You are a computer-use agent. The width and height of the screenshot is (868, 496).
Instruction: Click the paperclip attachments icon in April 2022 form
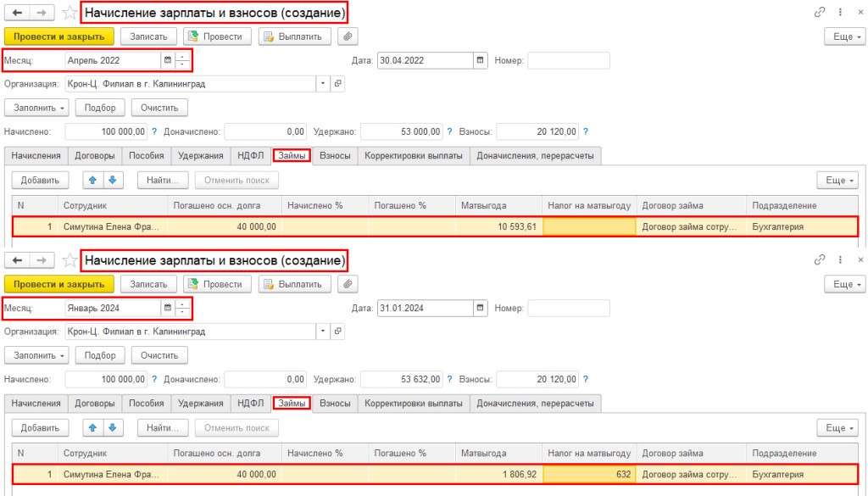pos(348,36)
